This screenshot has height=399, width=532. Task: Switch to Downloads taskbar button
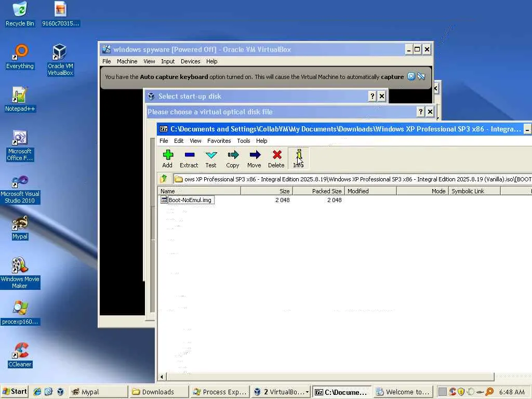[x=159, y=392]
